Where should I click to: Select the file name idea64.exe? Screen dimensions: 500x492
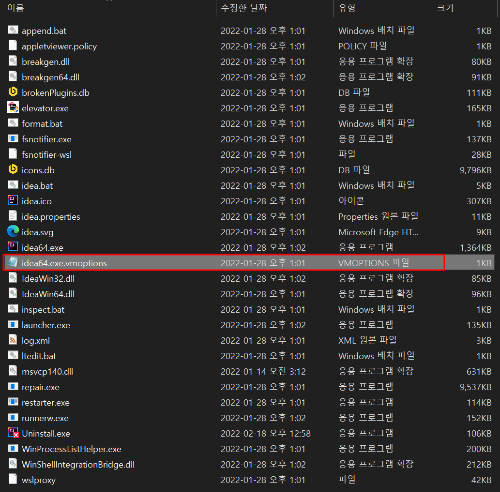[42, 248]
